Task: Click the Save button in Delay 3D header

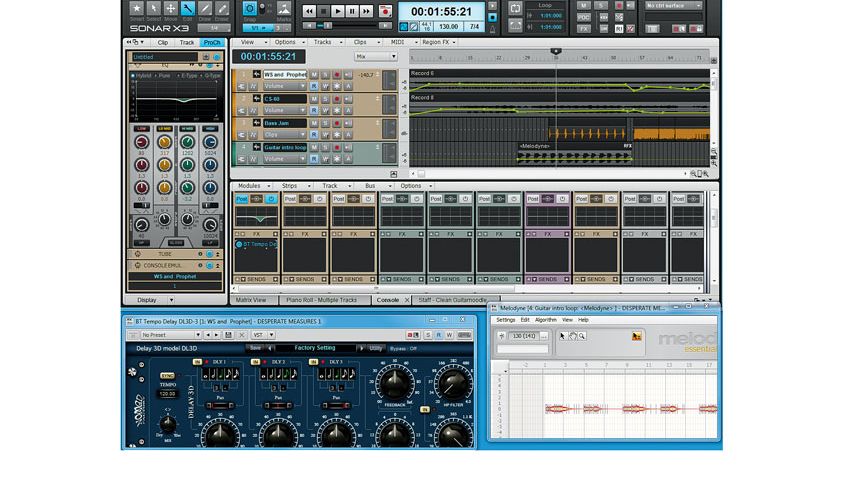Action: (x=255, y=348)
